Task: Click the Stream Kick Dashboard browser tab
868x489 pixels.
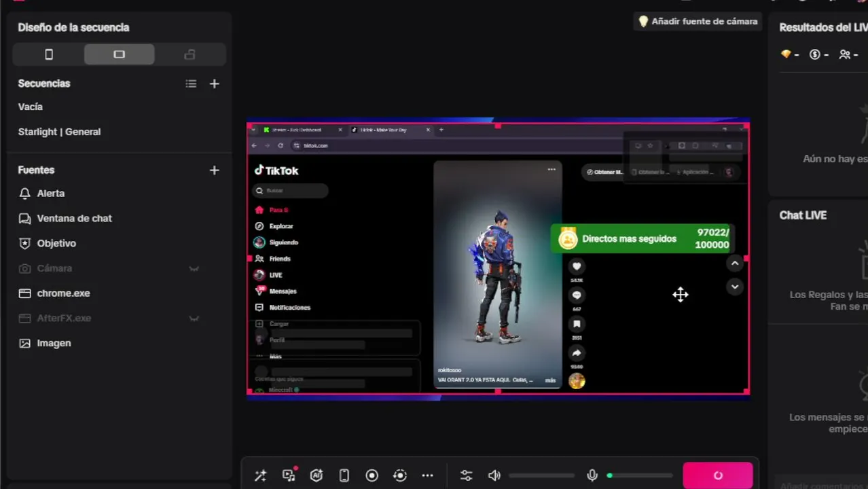Action: tap(303, 130)
